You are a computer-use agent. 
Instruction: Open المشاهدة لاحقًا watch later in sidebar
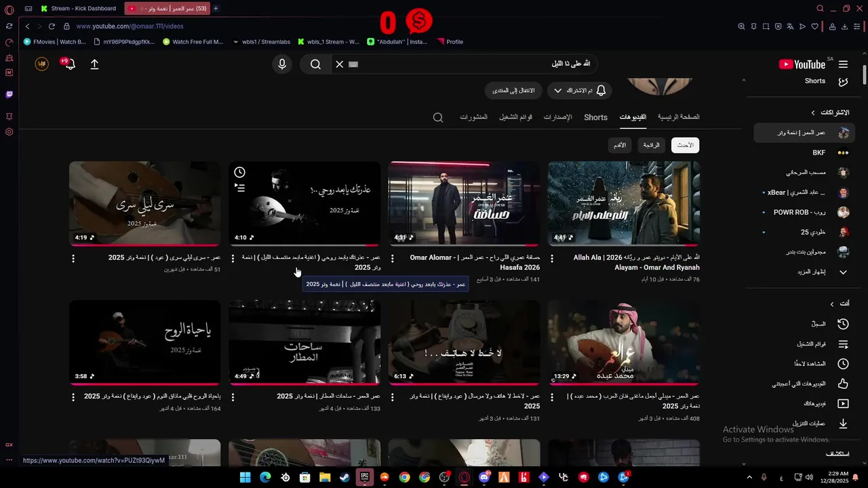[x=804, y=364]
